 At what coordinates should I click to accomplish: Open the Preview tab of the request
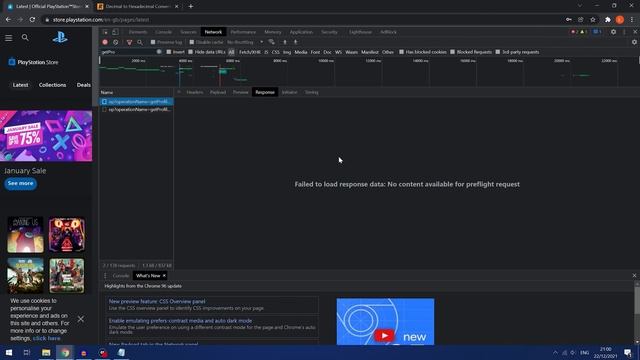pyautogui.click(x=241, y=92)
